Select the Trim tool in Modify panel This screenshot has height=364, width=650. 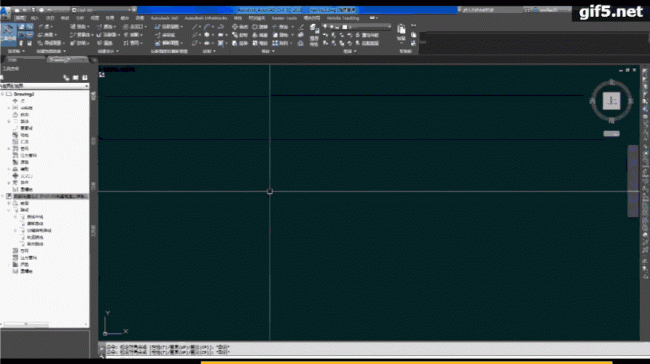(281, 27)
